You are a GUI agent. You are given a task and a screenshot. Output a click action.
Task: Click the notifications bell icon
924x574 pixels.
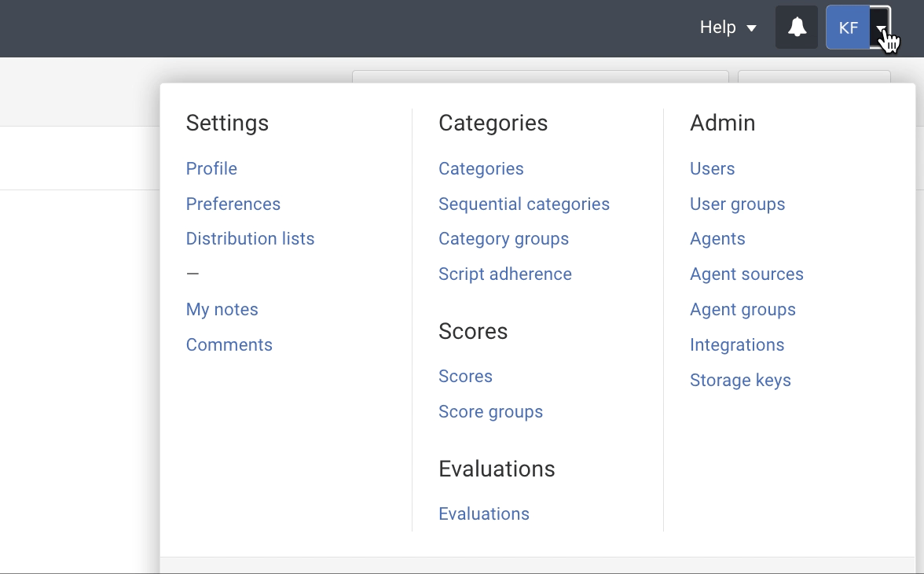pyautogui.click(x=797, y=28)
